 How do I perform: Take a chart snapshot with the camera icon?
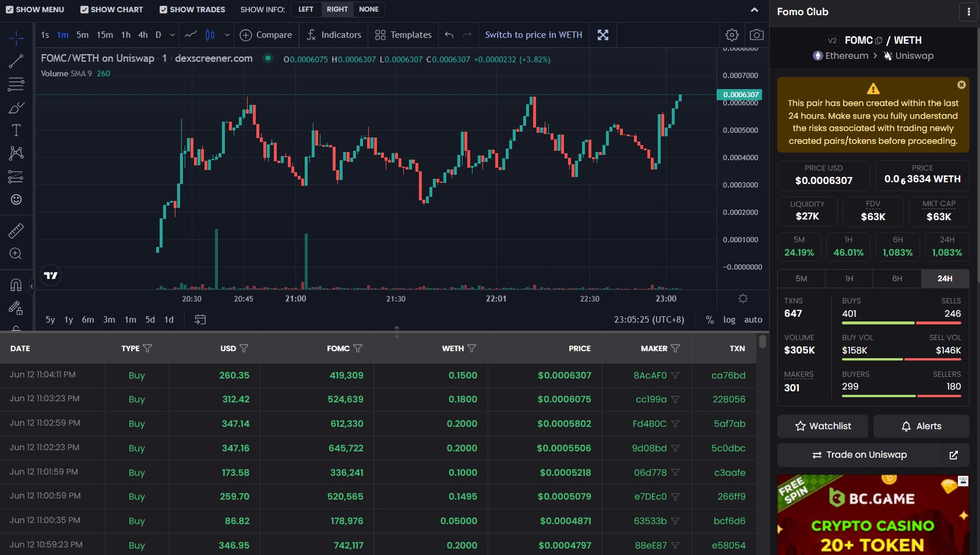click(x=756, y=35)
